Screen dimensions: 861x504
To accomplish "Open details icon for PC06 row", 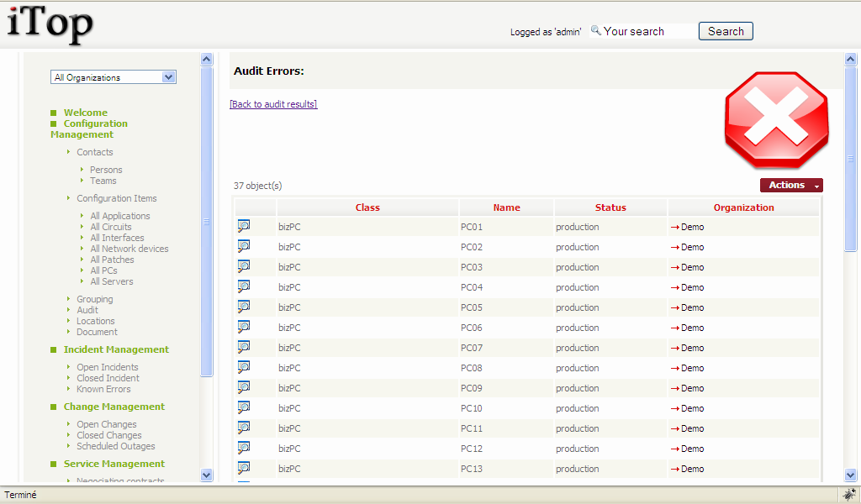I will 244,327.
